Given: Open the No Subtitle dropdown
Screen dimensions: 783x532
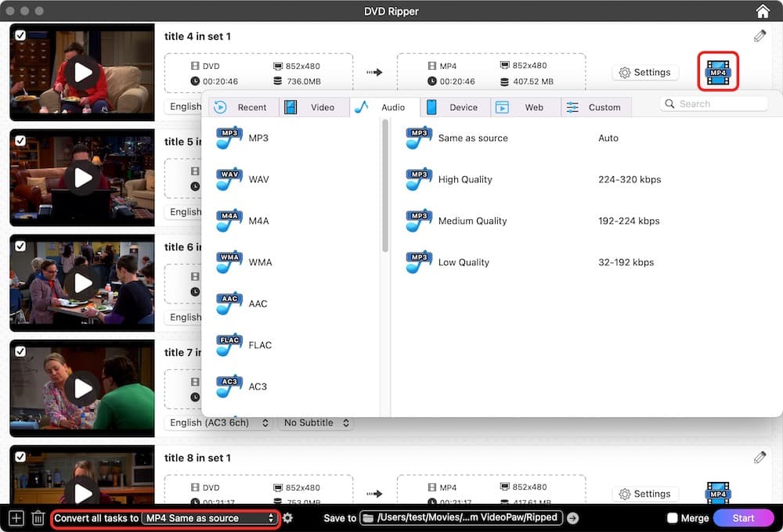Looking at the screenshot, I should click(315, 422).
